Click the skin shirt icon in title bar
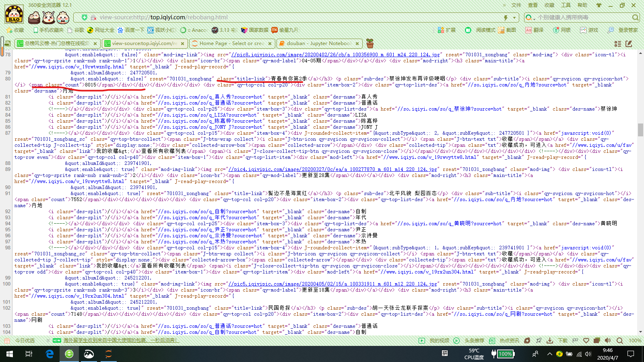 coord(599,5)
